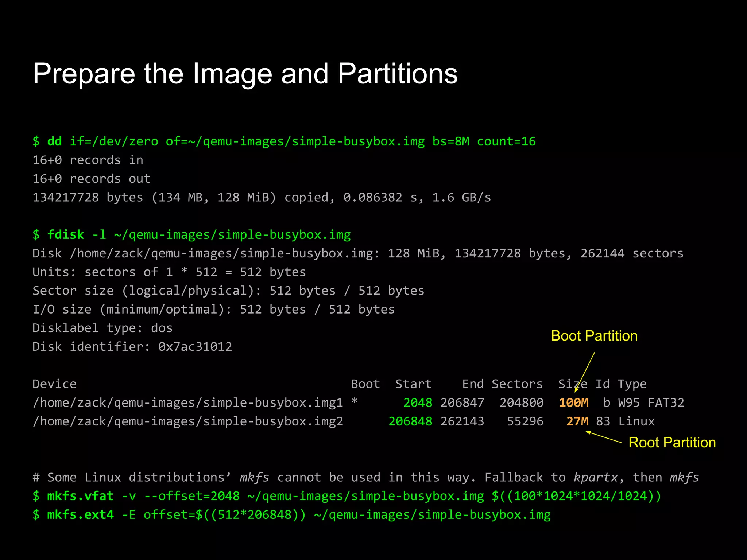Click the 'fdisk' command text
The image size is (747, 560).
66,235
